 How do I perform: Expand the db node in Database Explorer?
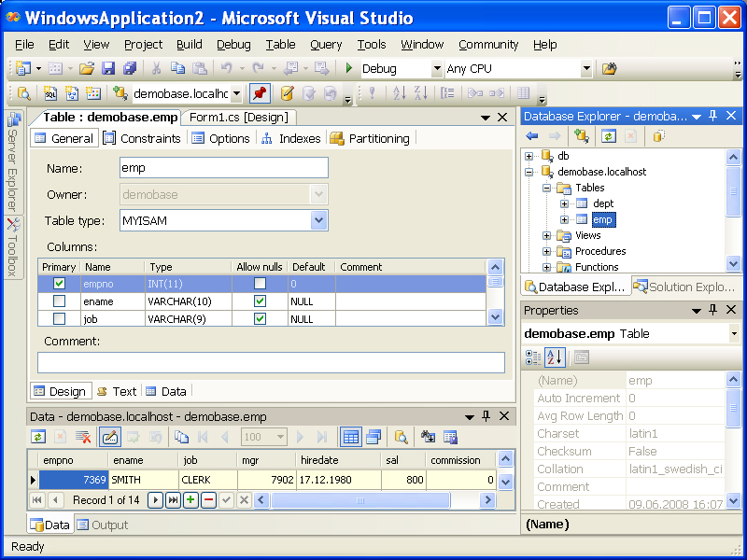[x=529, y=156]
